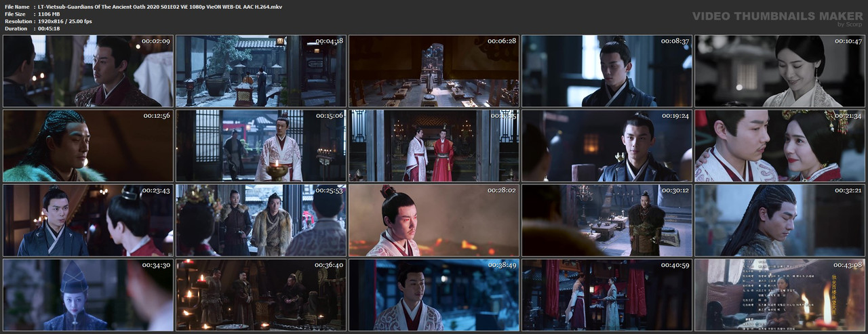This screenshot has height=334, width=868.
Task: Pick the thumbnail at 00:38:49
Action: click(434, 295)
